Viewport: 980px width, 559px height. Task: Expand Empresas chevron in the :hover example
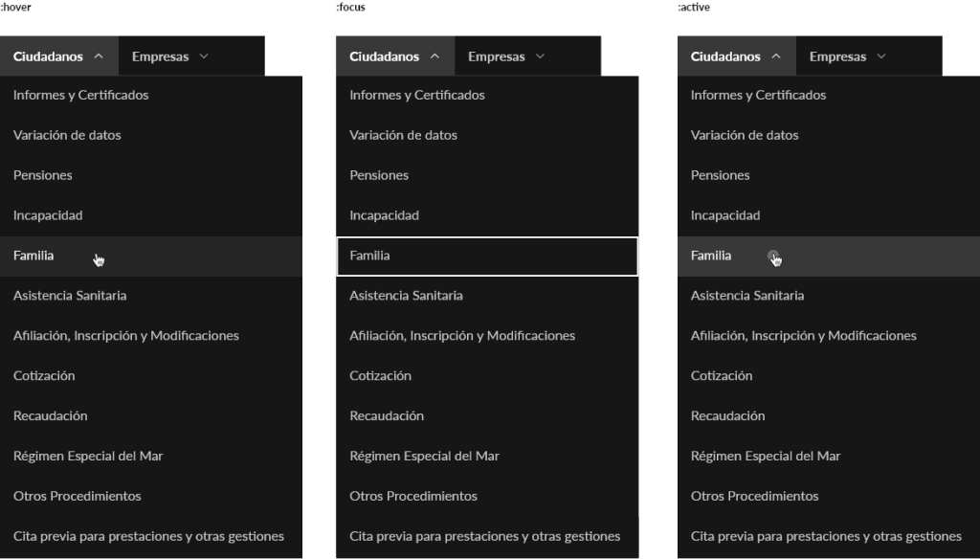click(x=203, y=56)
